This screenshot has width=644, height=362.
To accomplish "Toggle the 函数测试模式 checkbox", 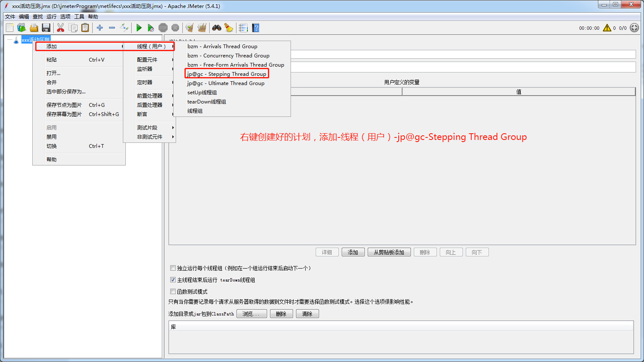I will point(173,292).
